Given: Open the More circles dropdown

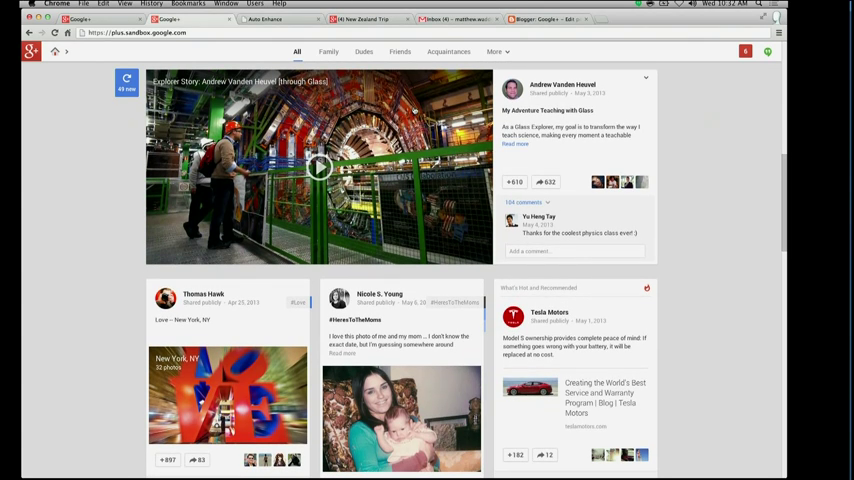Looking at the screenshot, I should coord(498,52).
